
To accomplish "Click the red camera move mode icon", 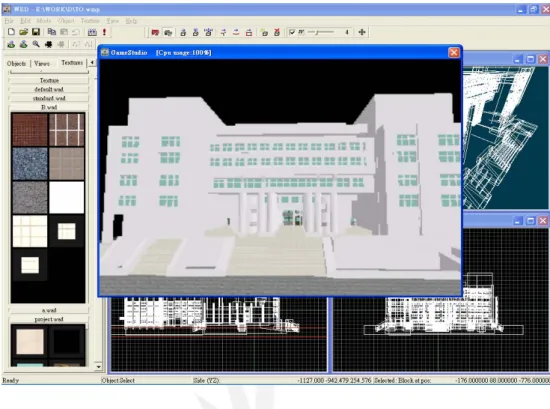I will coord(155,33).
